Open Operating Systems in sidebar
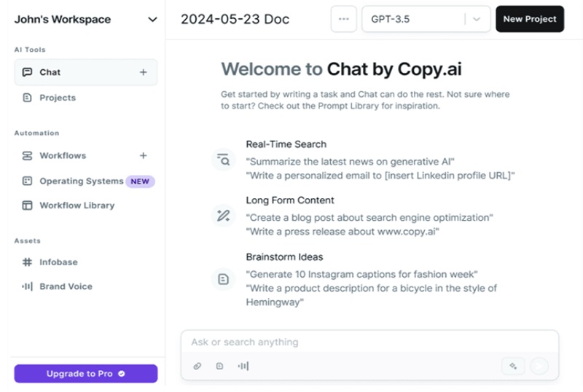 coord(82,181)
